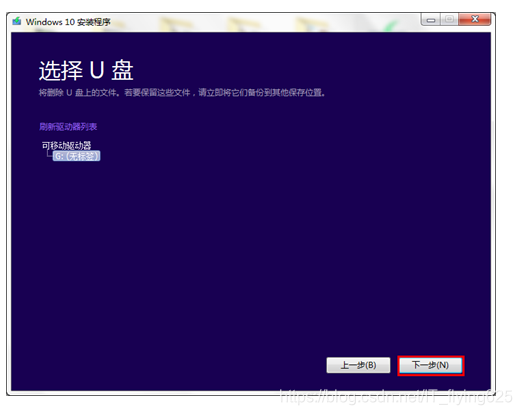This screenshot has width=522, height=415.
Task: Select the 可移动驱动器 tree node
Action: pos(67,145)
